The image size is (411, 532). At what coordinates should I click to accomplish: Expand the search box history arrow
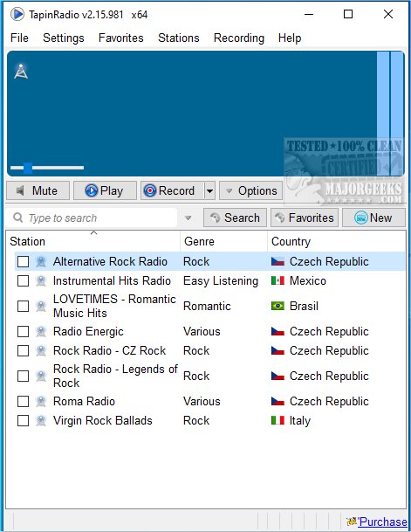(188, 218)
